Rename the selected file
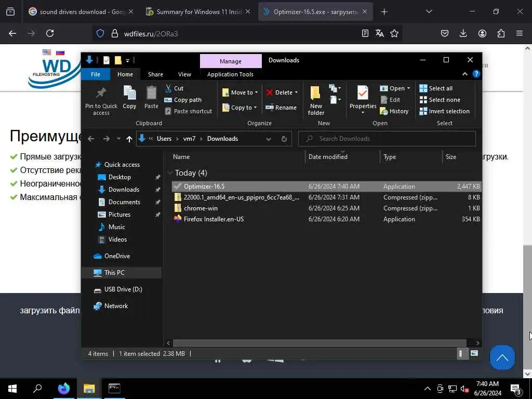The width and height of the screenshot is (532, 399). point(281,107)
